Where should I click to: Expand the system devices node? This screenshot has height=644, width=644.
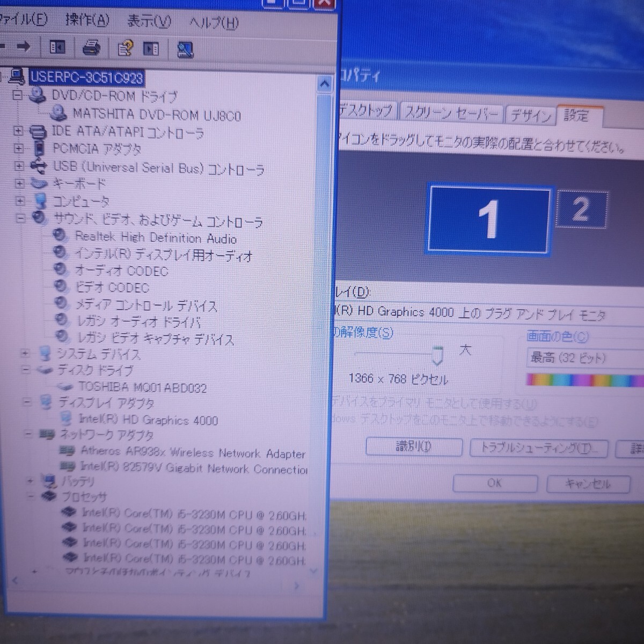(25, 353)
